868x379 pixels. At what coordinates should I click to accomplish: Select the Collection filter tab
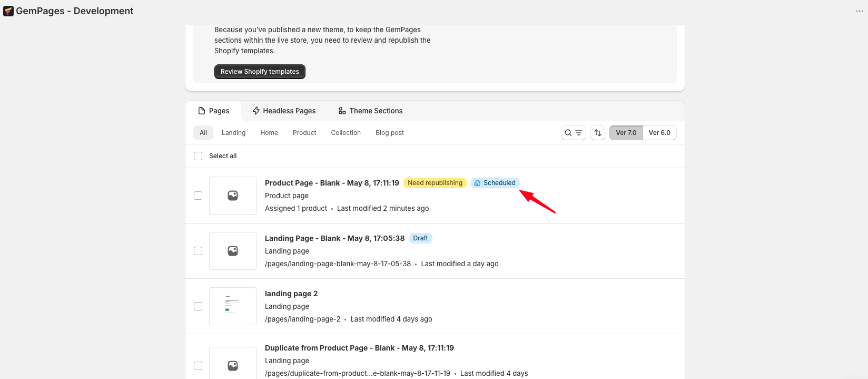346,133
